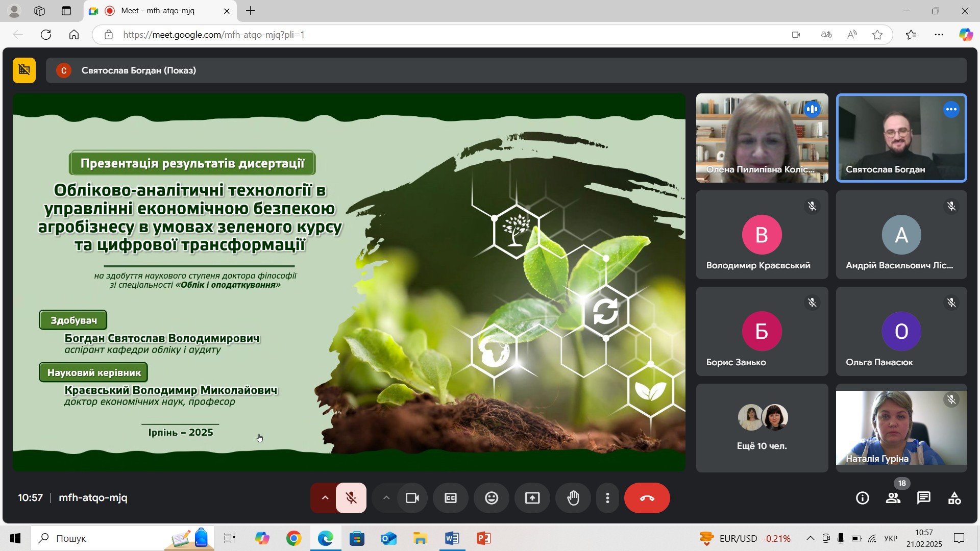Leave the call with red hang-up button
Image resolution: width=980 pixels, height=551 pixels.
pos(647,498)
